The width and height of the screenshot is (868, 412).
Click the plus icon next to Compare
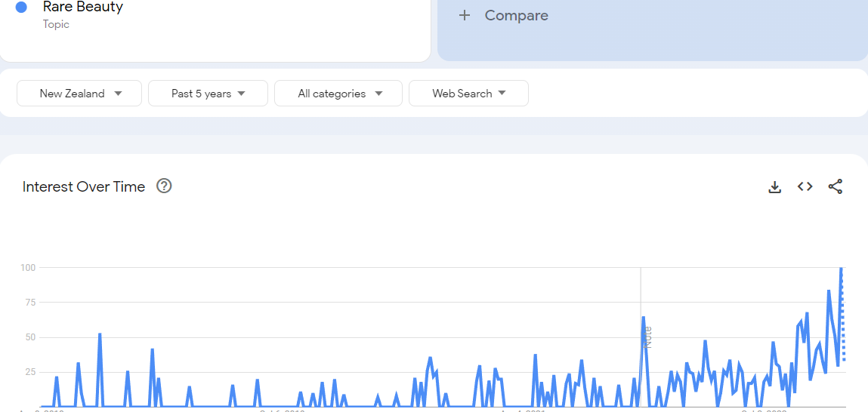point(465,16)
